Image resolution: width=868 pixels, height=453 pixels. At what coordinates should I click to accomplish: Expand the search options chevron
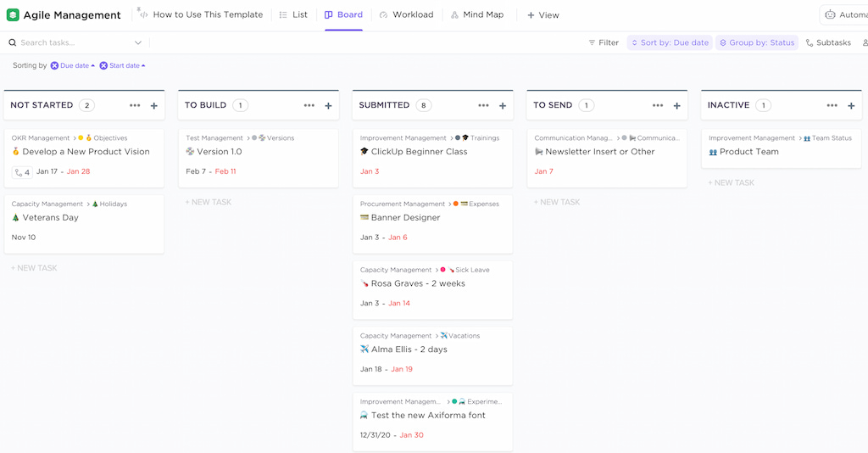point(138,42)
